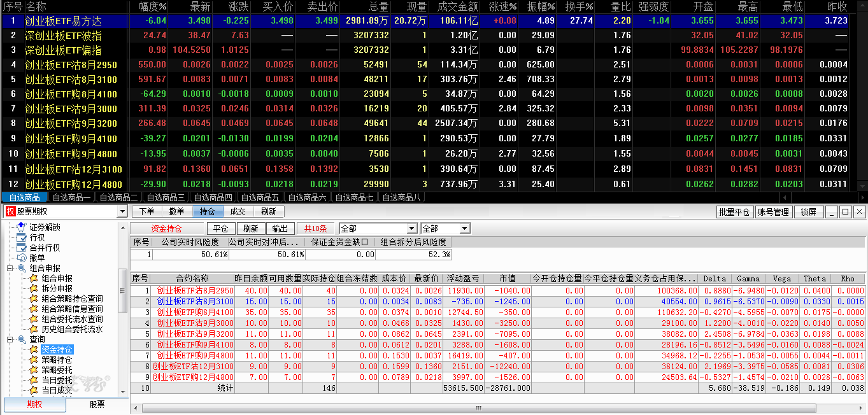The height and width of the screenshot is (415, 868).
Task: Switch to 自选商品五 watchlist tab
Action: coord(260,197)
